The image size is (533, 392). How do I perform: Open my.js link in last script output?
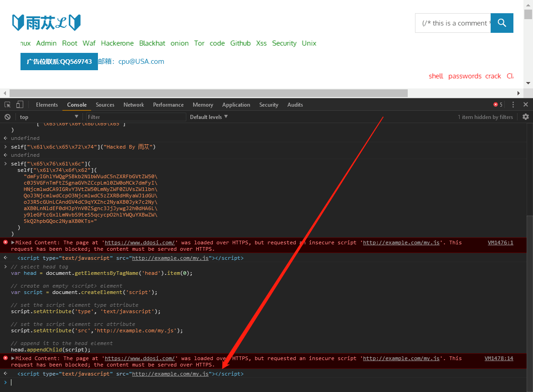coord(170,374)
